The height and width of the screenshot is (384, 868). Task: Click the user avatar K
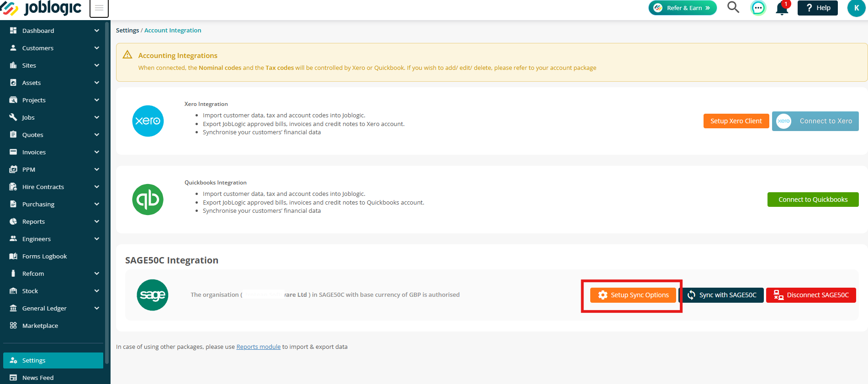click(x=857, y=8)
